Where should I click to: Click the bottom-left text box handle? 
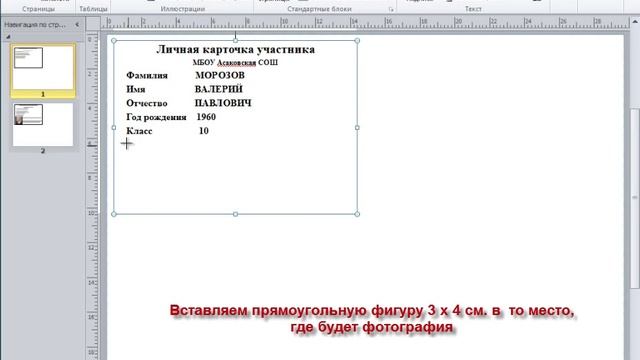click(x=114, y=214)
